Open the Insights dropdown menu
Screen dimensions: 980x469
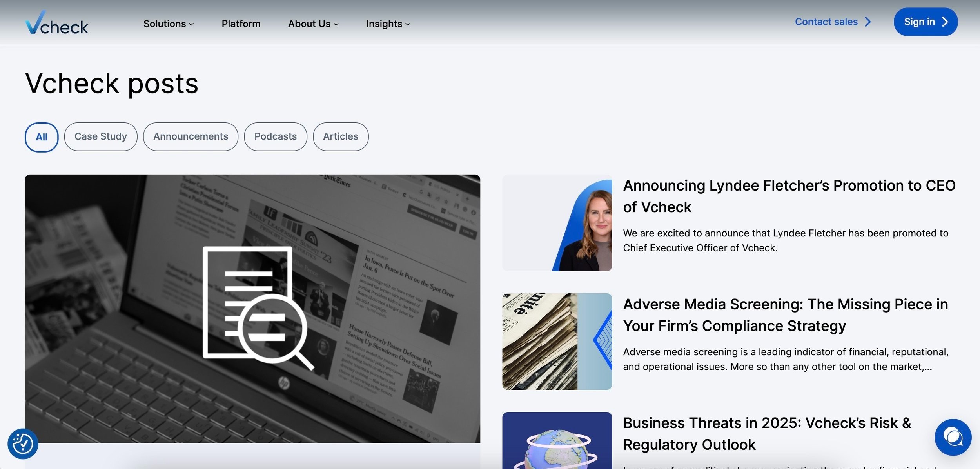pyautogui.click(x=388, y=24)
